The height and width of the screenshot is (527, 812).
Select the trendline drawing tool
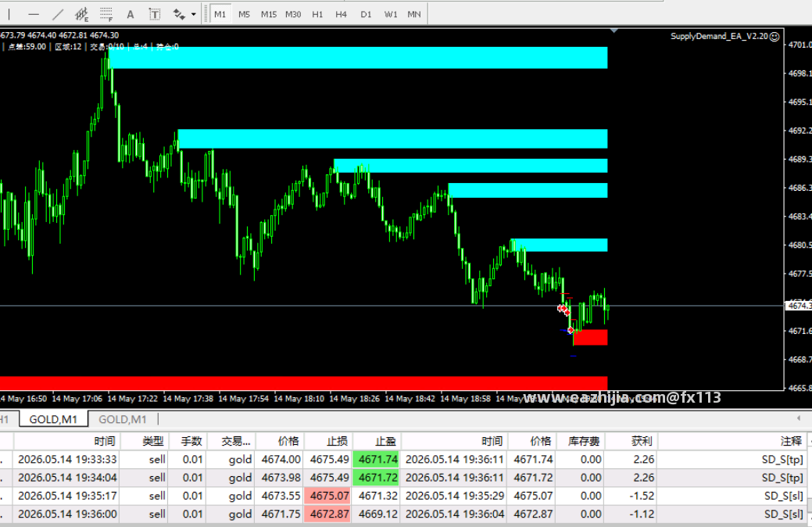pyautogui.click(x=58, y=15)
